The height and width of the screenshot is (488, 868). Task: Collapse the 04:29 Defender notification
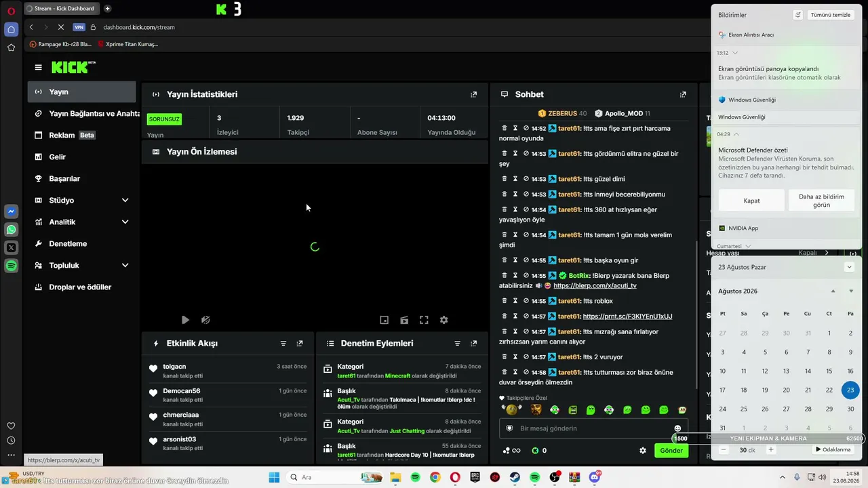(737, 134)
